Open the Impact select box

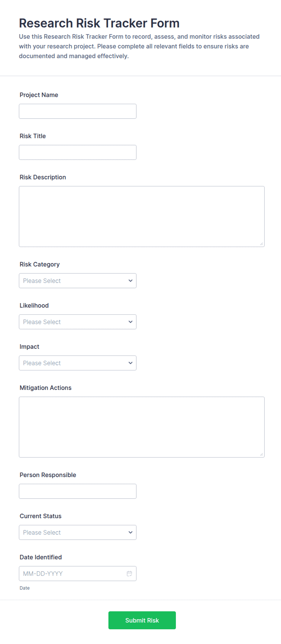pos(78,363)
